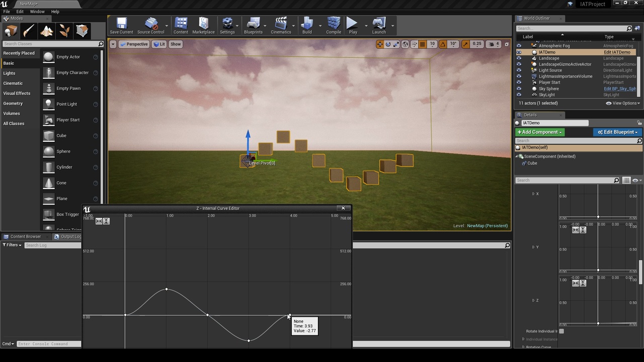Expand the Individual Instance section

coord(524,339)
